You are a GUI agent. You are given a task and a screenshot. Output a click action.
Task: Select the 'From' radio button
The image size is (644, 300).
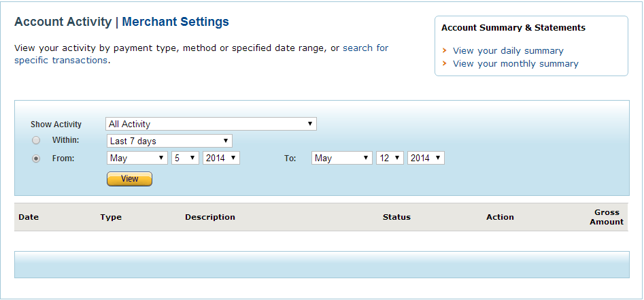click(x=36, y=158)
